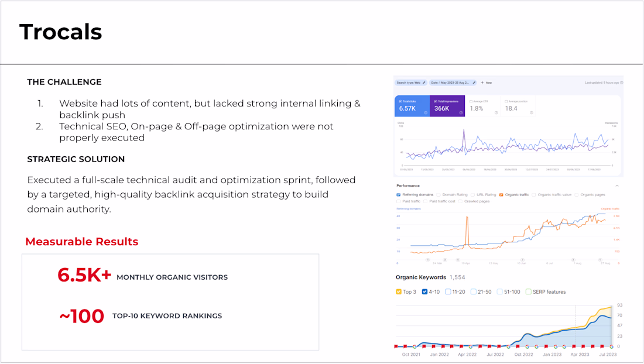Open help icon on Average CTR card
Viewport: 644px width, 364px height.
(x=496, y=112)
